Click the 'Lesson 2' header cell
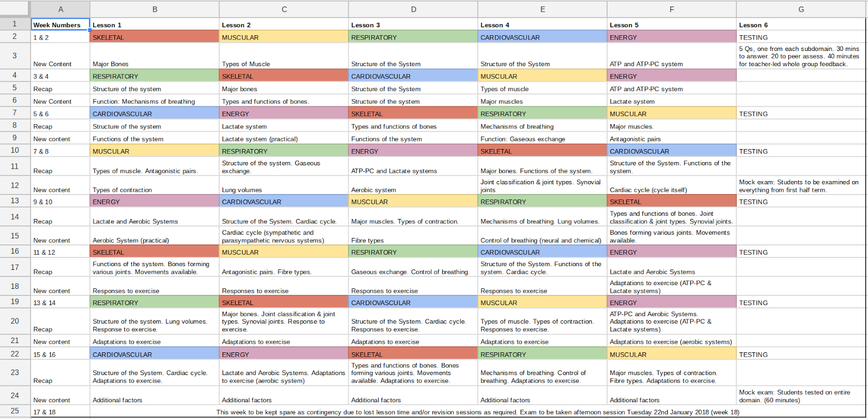The image size is (868, 419). (284, 24)
